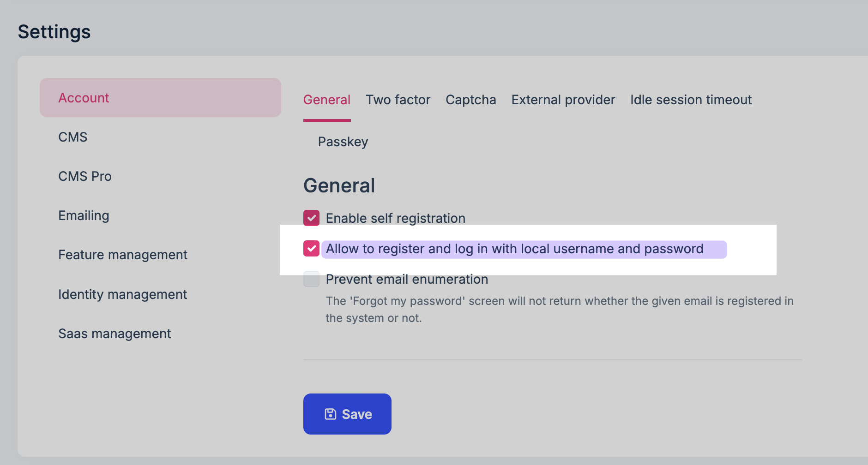The height and width of the screenshot is (465, 868).
Task: Open the CMS Pro settings section
Action: pos(85,176)
